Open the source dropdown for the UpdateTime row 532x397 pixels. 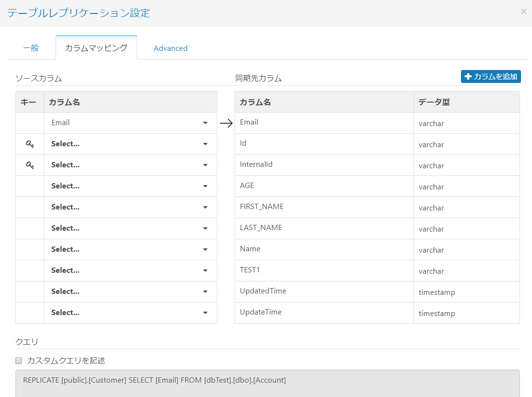(x=130, y=313)
